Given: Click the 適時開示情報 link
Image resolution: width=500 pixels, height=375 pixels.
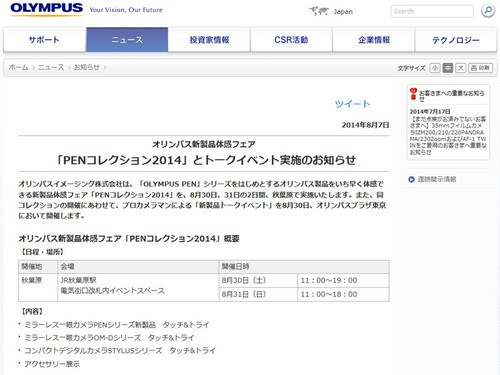Looking at the screenshot, I should click(437, 179).
